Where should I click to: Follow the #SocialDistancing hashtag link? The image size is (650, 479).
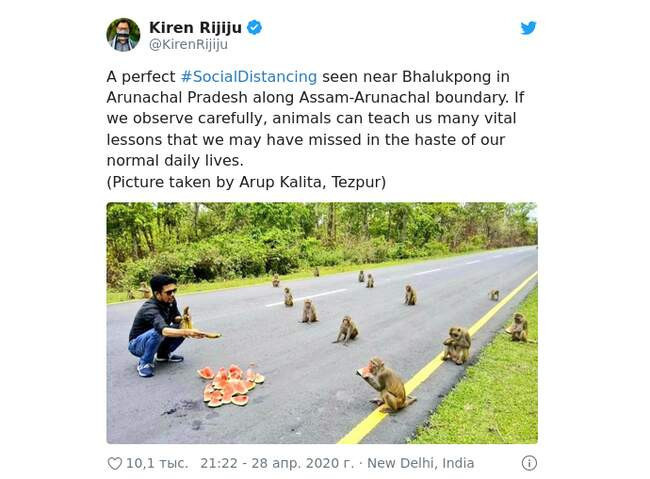(249, 77)
